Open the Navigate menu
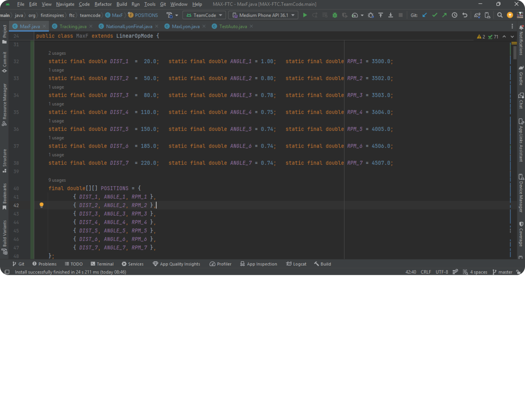 click(65, 4)
